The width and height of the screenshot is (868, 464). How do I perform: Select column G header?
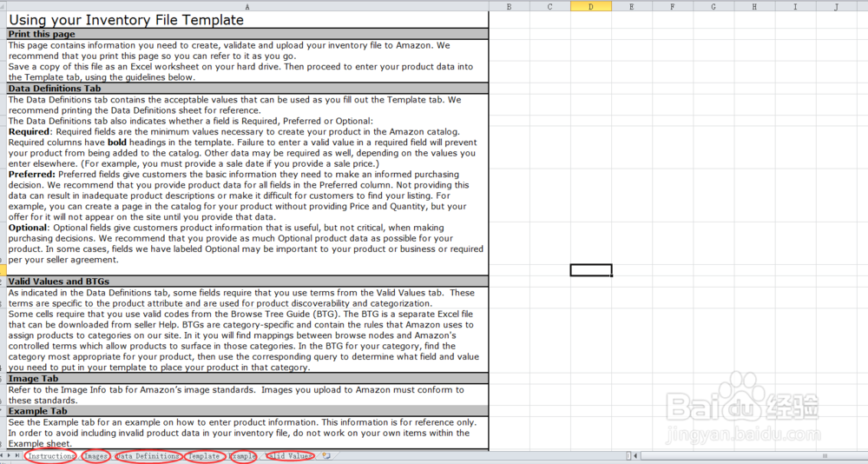click(713, 6)
